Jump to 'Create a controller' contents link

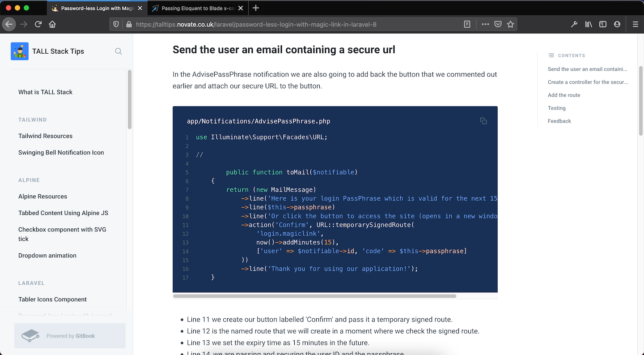588,82
